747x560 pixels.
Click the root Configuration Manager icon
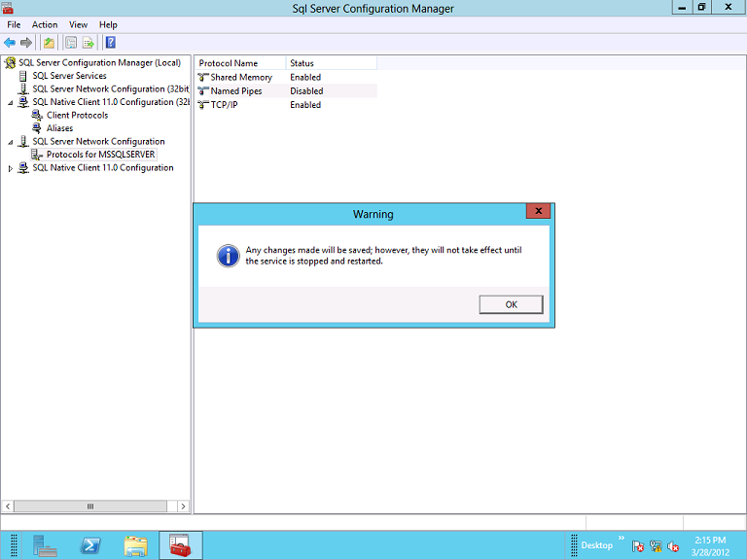10,62
